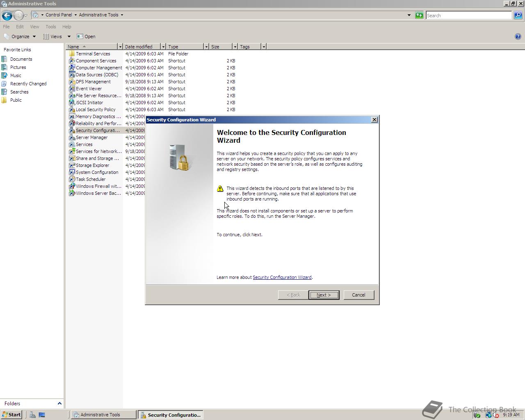This screenshot has height=420, width=525.
Task: Open the Help menu
Action: [66, 27]
